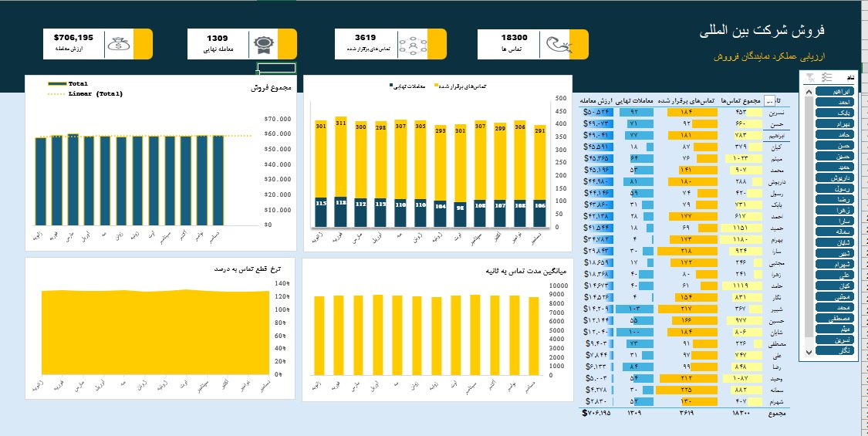This screenshot has width=868, height=436.
Task: Toggle the ابراهیم slicer item
Action: click(836, 91)
